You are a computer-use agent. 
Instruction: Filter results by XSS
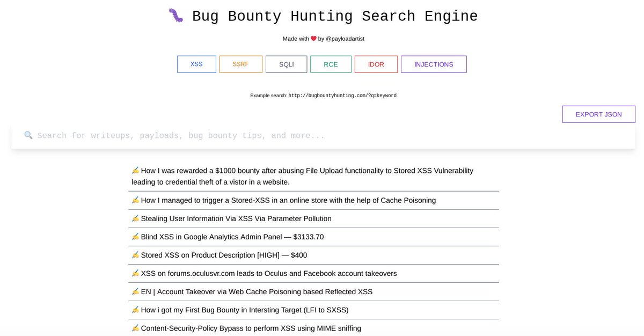tap(196, 64)
